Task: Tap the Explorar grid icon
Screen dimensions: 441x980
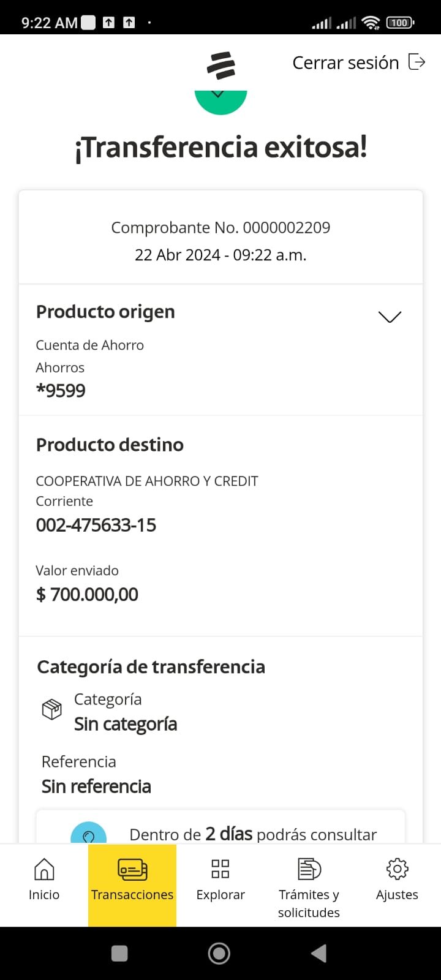Action: point(221,869)
